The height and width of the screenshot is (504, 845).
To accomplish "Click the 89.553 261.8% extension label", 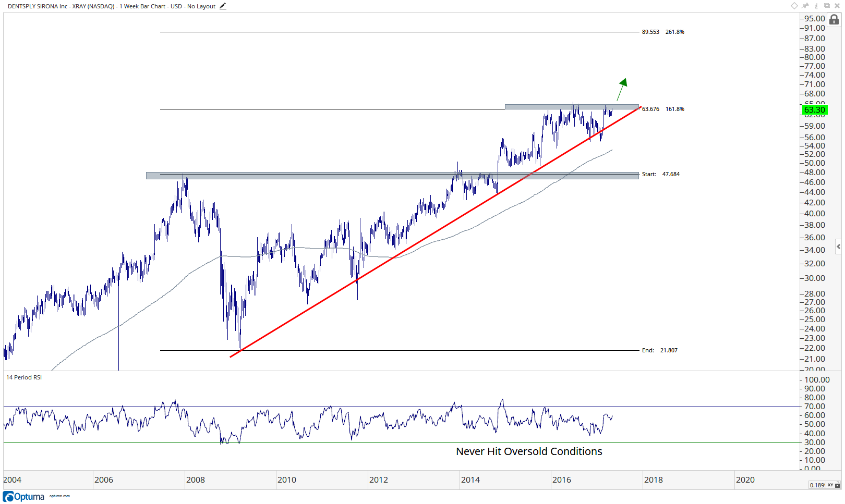I will point(663,32).
